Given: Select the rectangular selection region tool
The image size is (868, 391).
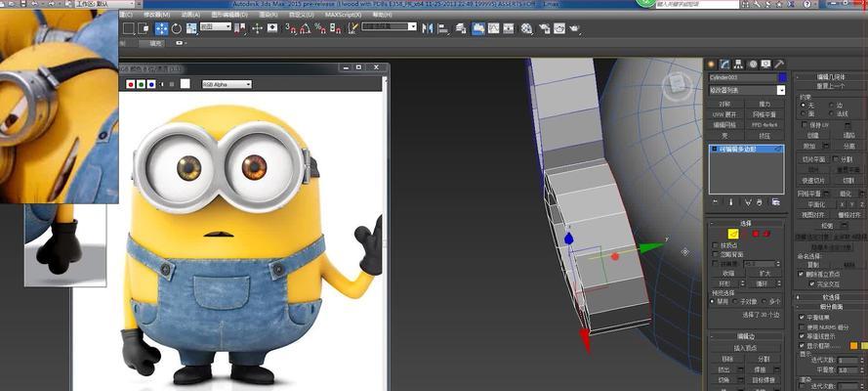Looking at the screenshot, I should pyautogui.click(x=129, y=28).
